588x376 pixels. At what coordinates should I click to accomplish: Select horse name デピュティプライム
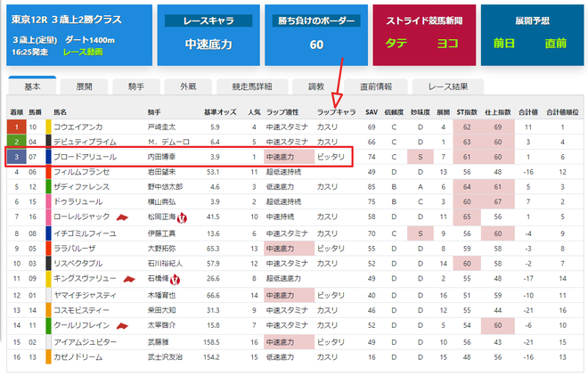pos(85,142)
